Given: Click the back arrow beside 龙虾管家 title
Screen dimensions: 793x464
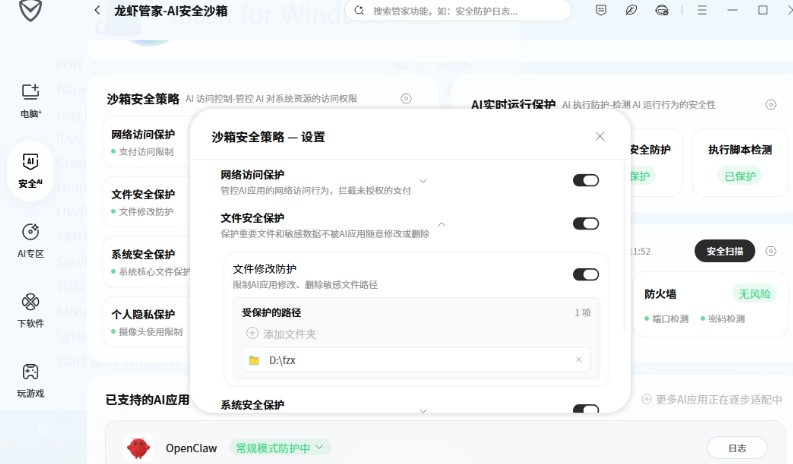Looking at the screenshot, I should [x=97, y=10].
